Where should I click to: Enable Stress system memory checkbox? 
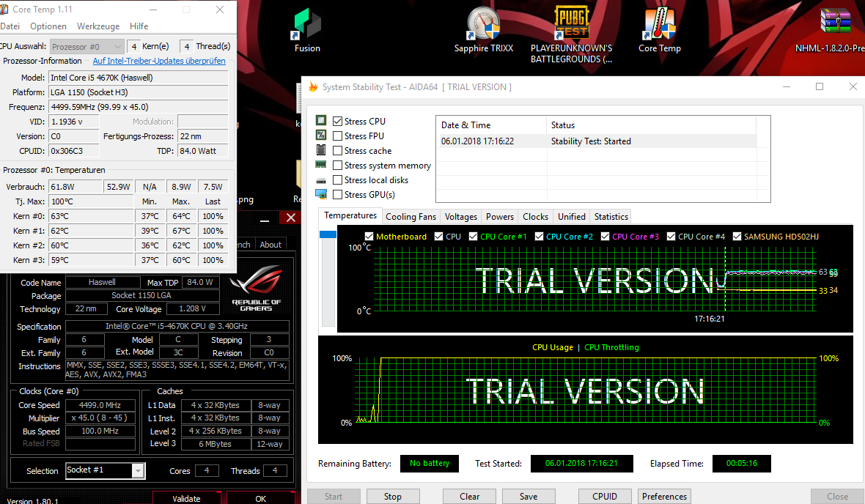click(x=338, y=166)
